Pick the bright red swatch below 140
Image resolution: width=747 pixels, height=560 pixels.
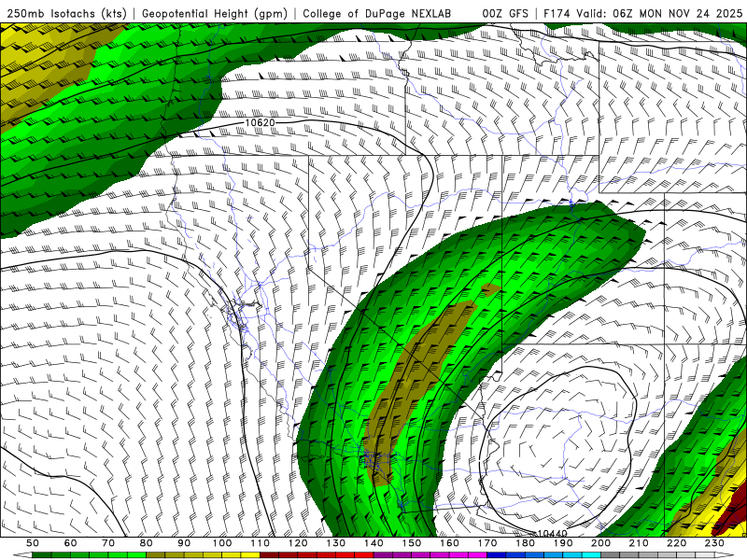point(364,555)
